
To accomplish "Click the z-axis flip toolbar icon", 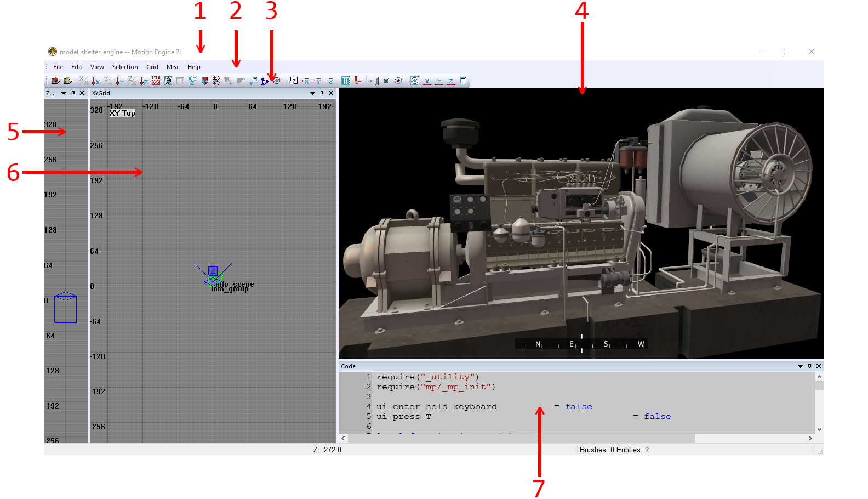I will coord(132,81).
